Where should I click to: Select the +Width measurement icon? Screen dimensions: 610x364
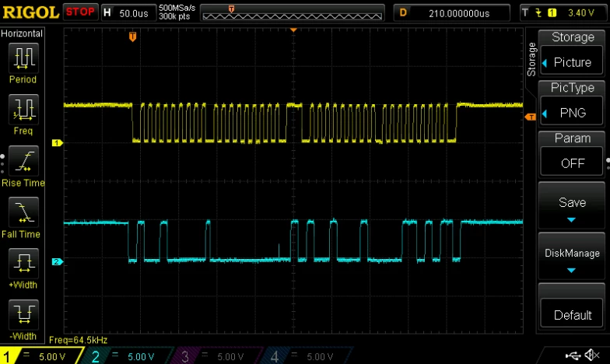tap(23, 264)
